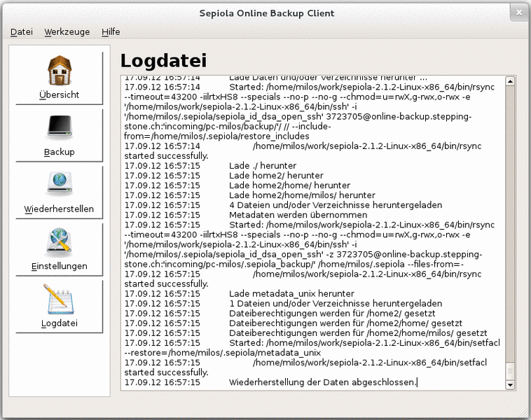
Task: Click the log scrollbar up arrow
Action: coord(510,81)
